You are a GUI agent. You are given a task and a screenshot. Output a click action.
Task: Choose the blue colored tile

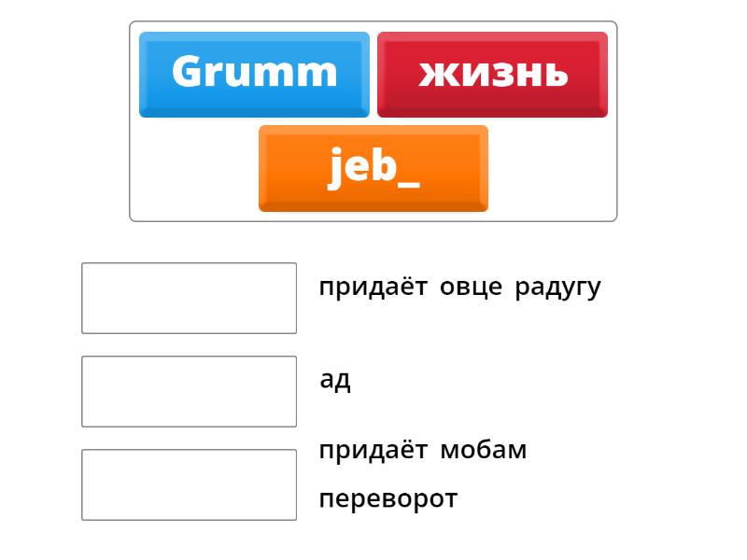click(x=254, y=74)
